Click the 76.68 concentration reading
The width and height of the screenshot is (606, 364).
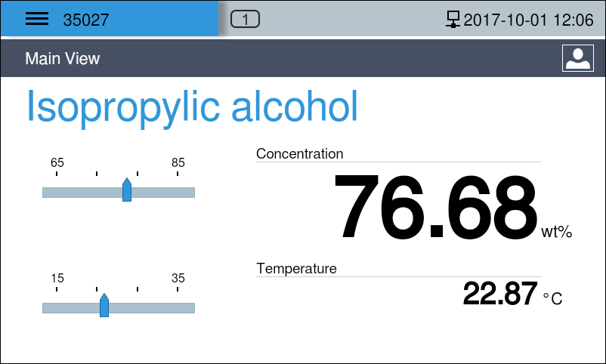coord(434,207)
